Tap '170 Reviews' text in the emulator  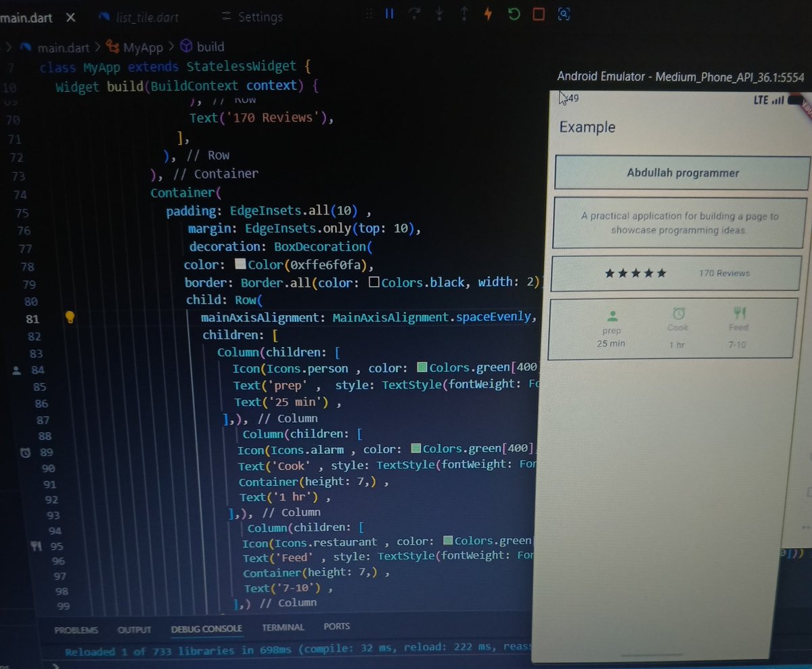pyautogui.click(x=724, y=273)
